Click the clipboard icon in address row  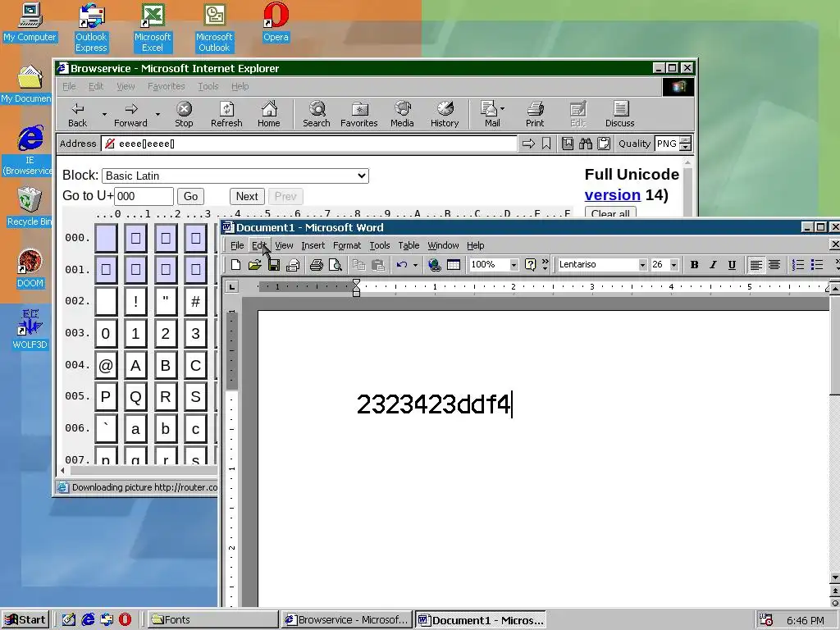tap(604, 144)
